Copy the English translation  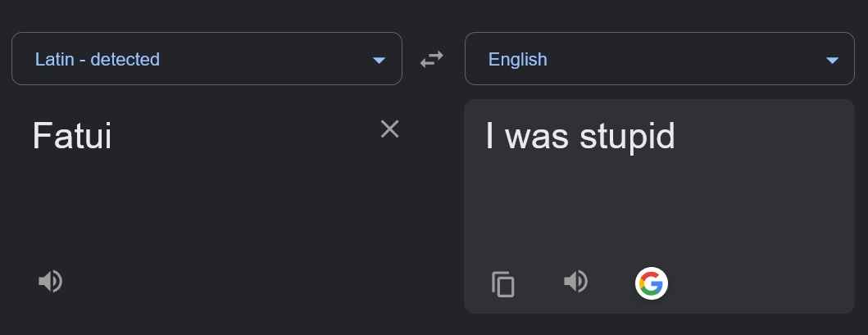coord(502,283)
